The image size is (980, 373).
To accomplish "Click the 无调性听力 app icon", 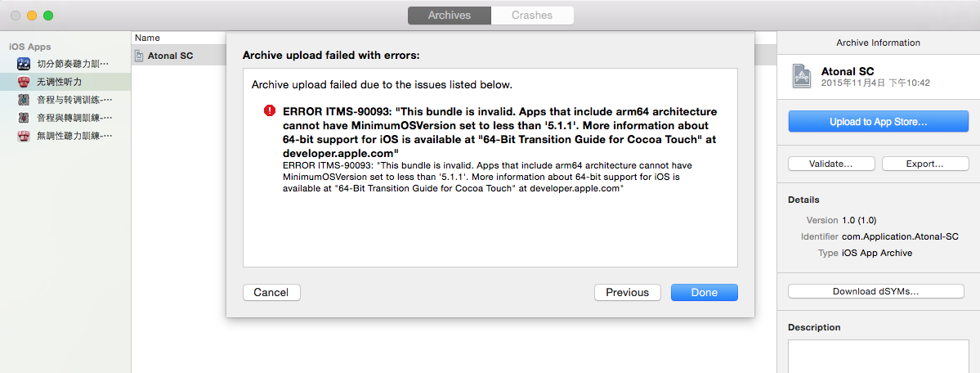I will click(x=24, y=81).
